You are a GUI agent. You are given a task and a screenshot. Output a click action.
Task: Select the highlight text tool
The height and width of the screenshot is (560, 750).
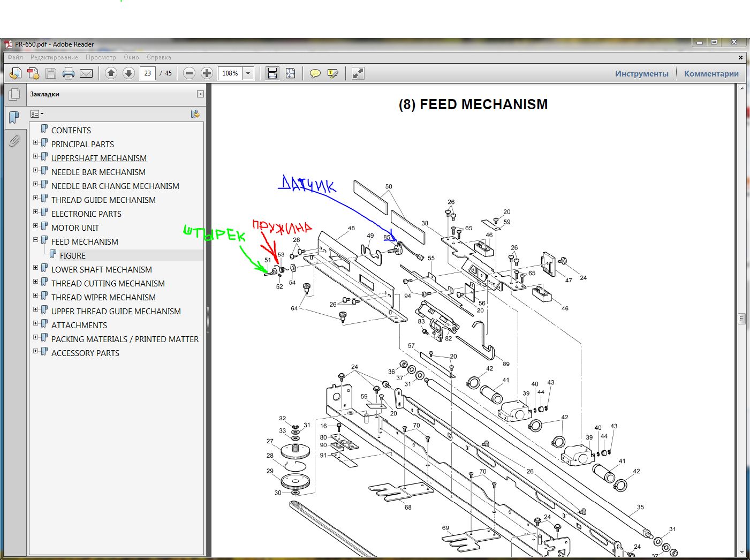[x=332, y=73]
